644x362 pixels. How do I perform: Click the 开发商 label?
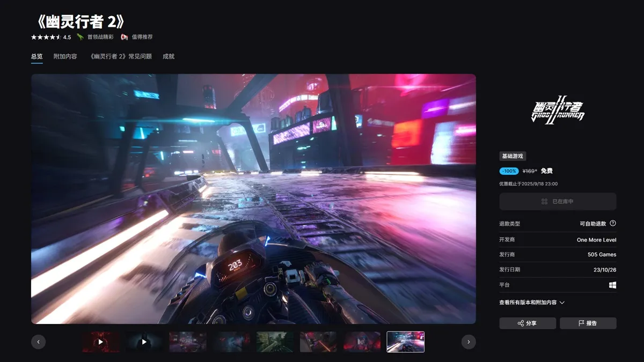pyautogui.click(x=507, y=240)
